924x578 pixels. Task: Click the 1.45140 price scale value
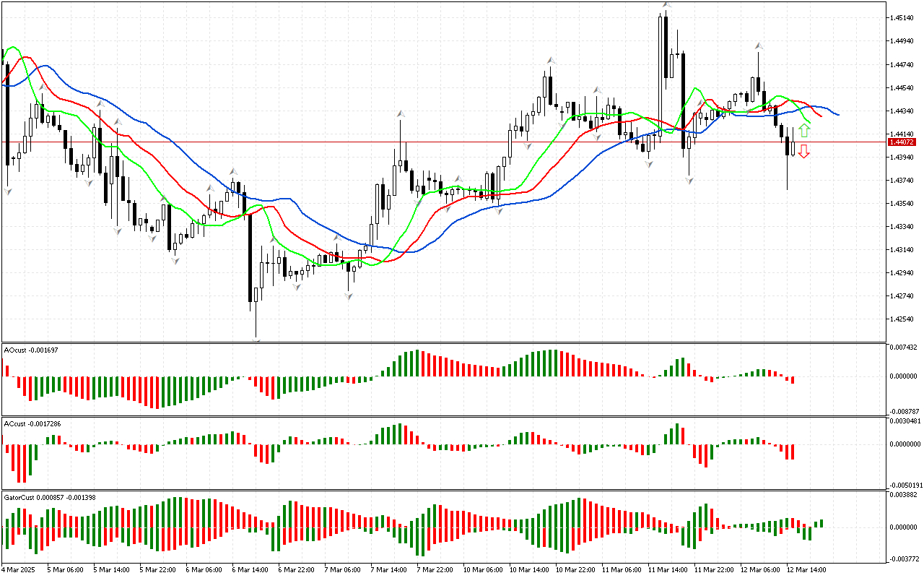click(x=902, y=18)
